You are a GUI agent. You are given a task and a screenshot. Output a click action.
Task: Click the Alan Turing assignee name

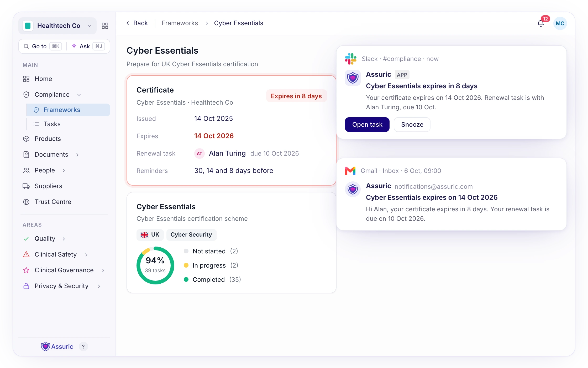pos(227,153)
